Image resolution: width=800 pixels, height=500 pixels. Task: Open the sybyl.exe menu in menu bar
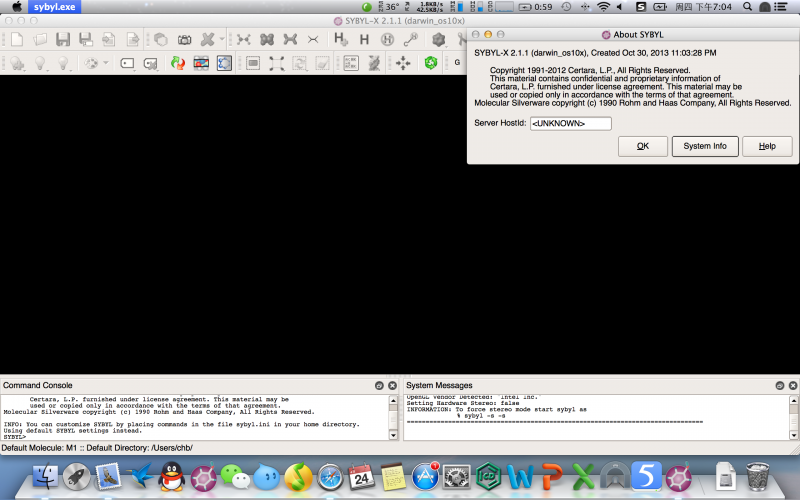(x=55, y=7)
